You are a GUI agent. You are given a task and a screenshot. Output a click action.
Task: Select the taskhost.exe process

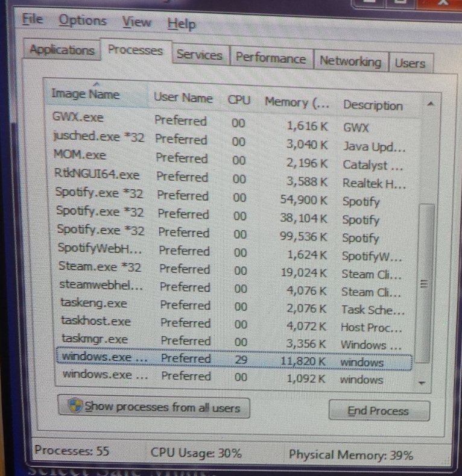(x=234, y=324)
